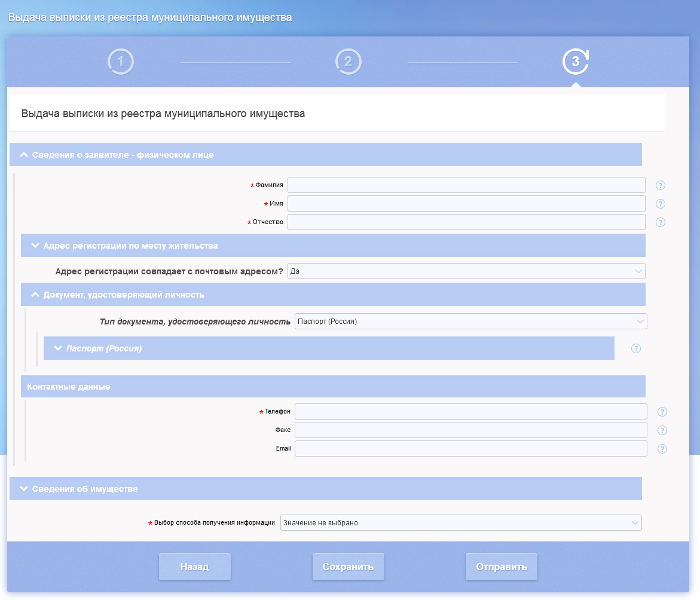700x600 pixels.
Task: Click help icon next to Отчество field
Action: click(x=661, y=222)
